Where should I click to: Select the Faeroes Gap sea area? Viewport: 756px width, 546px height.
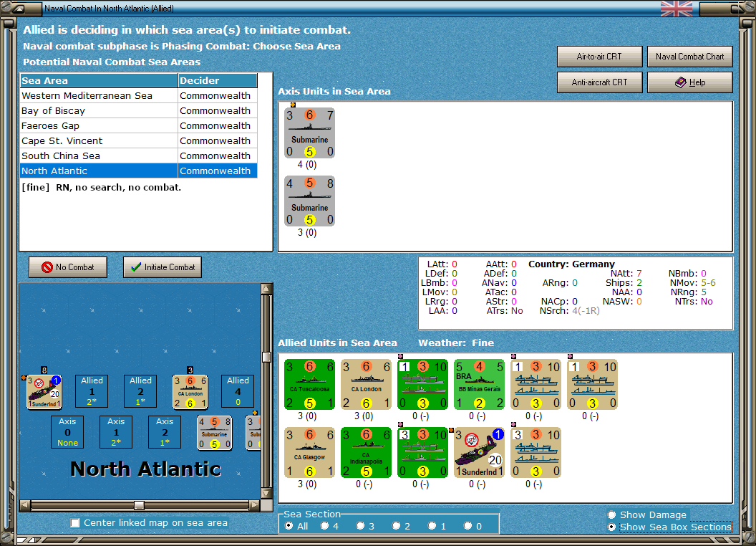139,125
